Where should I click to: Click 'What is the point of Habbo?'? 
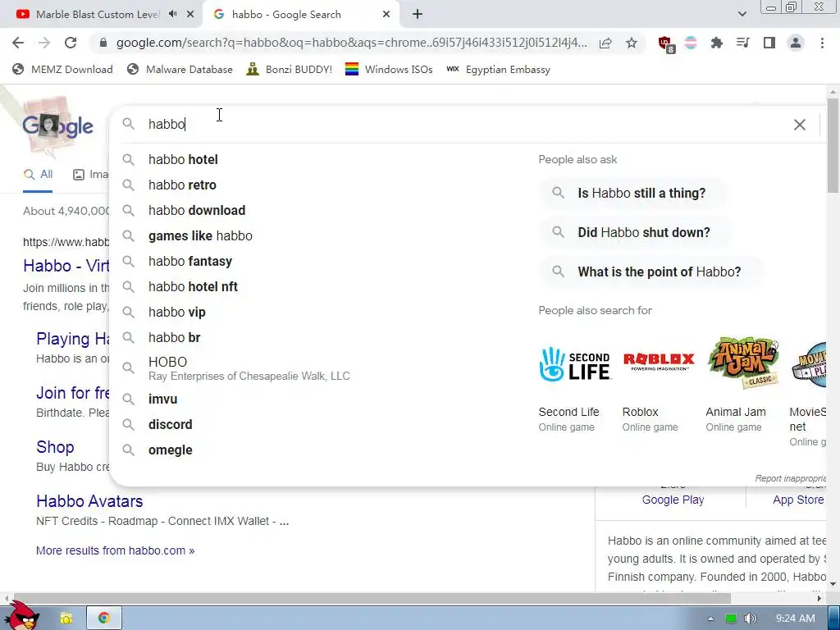[651, 272]
